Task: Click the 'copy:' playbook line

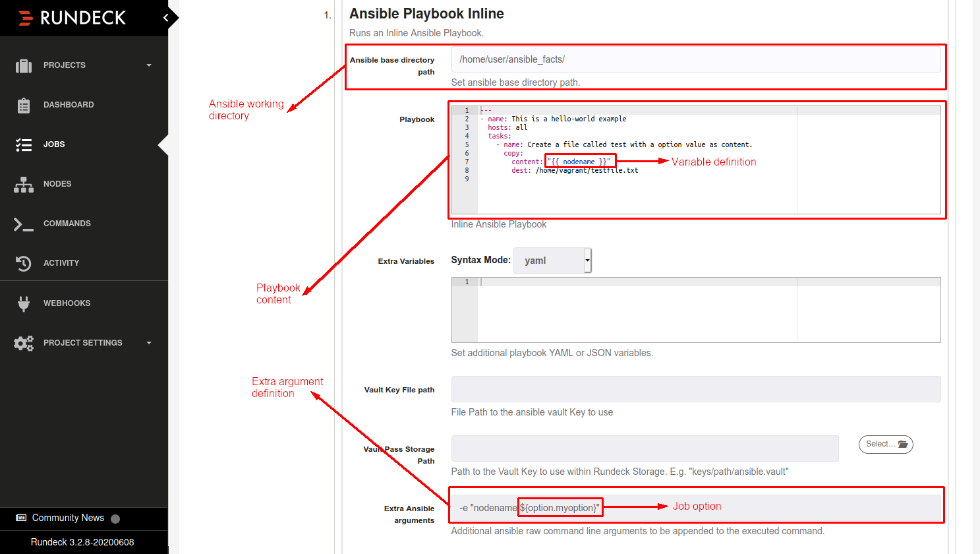Action: pos(513,153)
